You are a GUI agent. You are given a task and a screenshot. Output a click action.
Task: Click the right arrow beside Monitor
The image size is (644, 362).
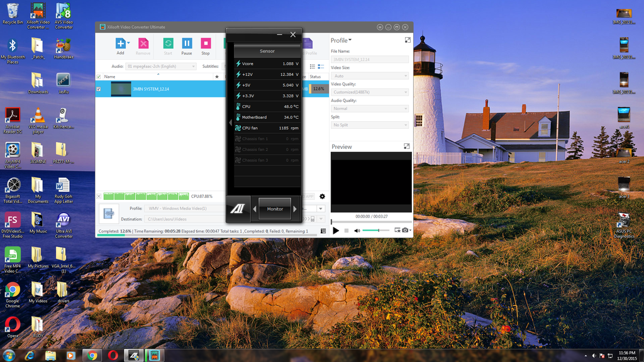[295, 209]
